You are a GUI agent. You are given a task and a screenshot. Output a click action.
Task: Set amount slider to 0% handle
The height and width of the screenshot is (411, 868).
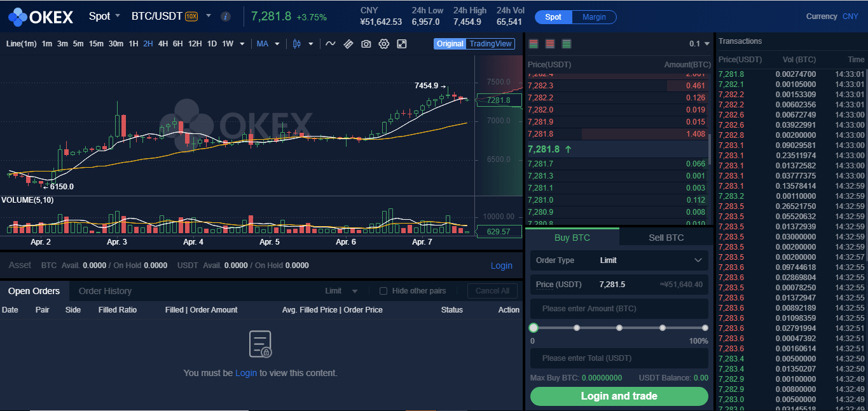pyautogui.click(x=534, y=328)
